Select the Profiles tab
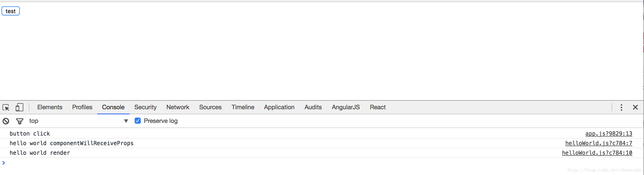Screen dimensions: 644x175 pos(82,107)
